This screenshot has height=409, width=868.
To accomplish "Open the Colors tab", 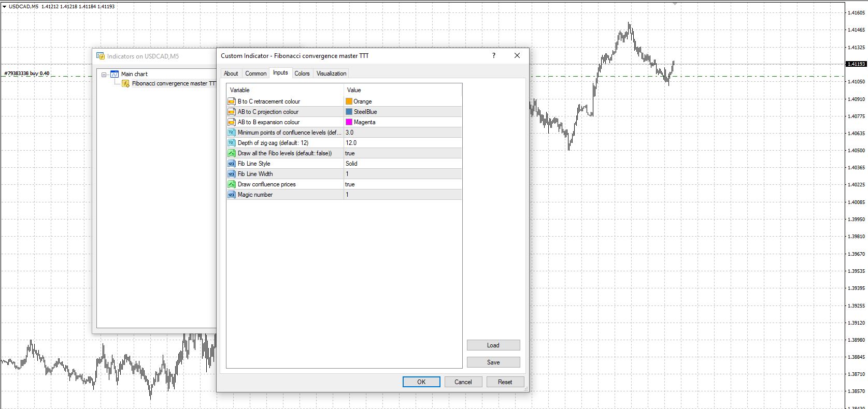I will [302, 74].
